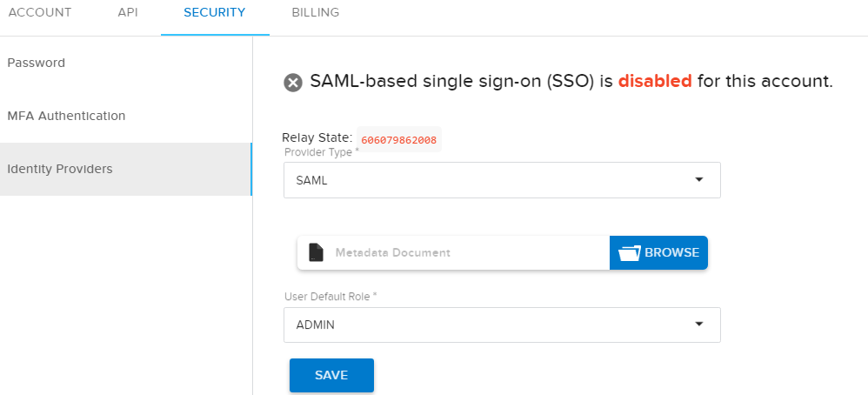Click the Relay State code 606079862008
868x395 pixels.
pos(399,139)
